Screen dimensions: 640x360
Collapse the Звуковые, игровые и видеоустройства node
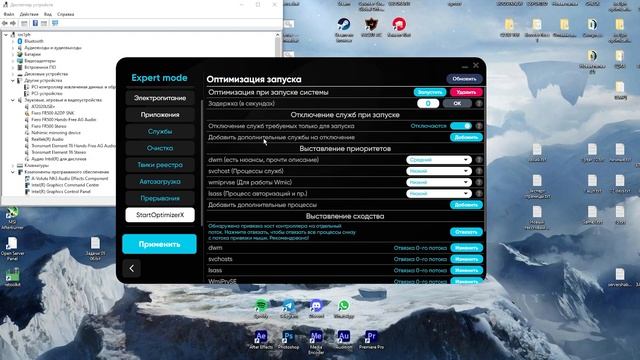coord(13,100)
